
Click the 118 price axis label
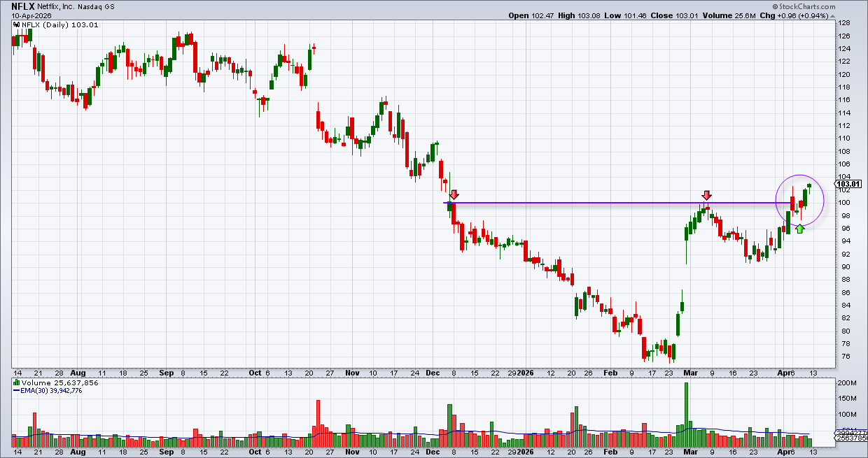click(844, 87)
